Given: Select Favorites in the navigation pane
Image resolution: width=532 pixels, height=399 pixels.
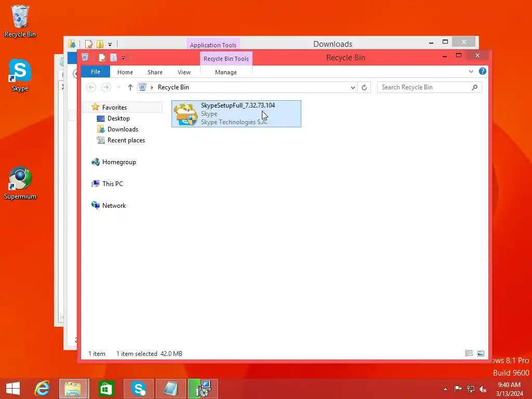Looking at the screenshot, I should pos(122,107).
